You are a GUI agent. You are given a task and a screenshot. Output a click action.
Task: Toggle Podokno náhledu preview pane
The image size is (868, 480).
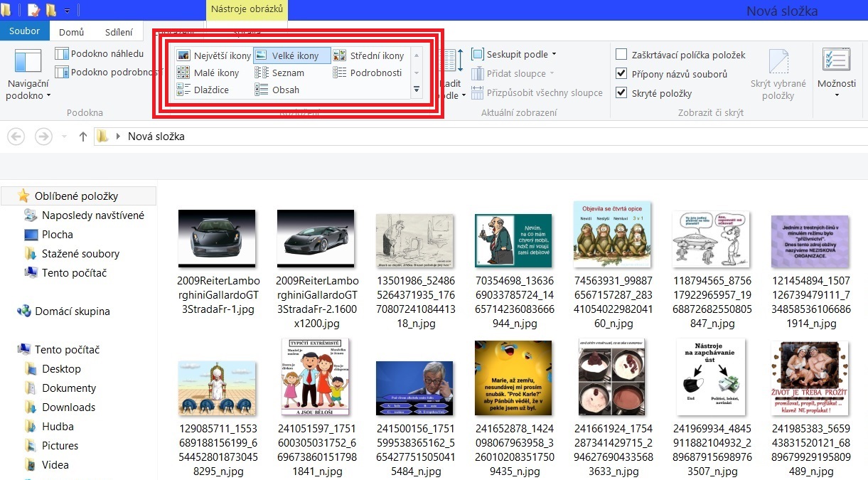[100, 53]
